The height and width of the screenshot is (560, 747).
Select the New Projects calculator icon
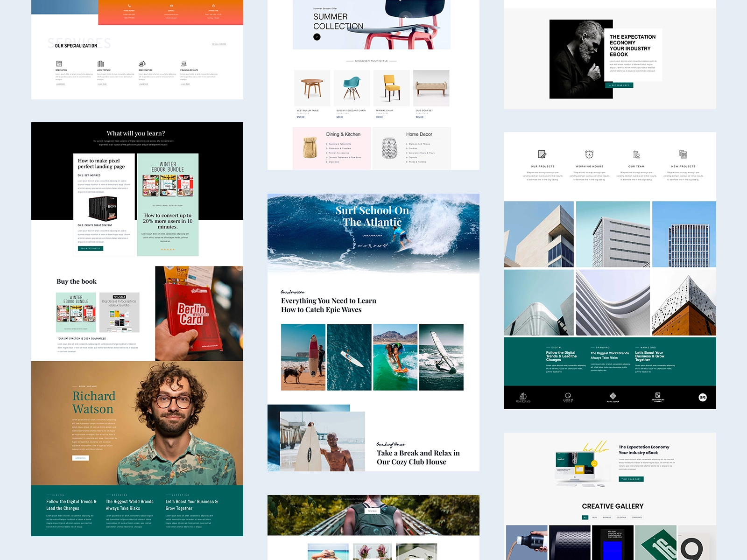[x=683, y=154]
